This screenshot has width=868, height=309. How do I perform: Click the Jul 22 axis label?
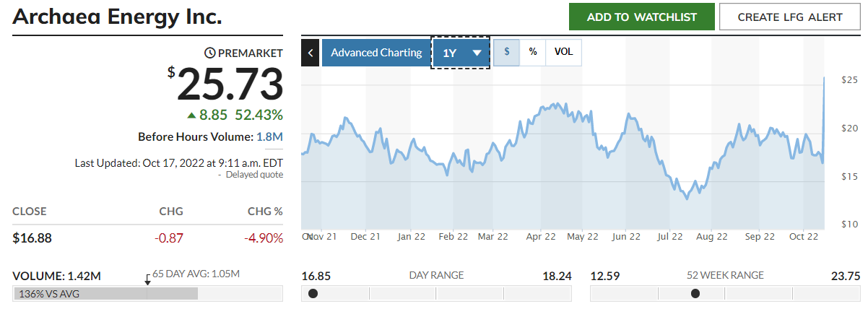pyautogui.click(x=669, y=236)
